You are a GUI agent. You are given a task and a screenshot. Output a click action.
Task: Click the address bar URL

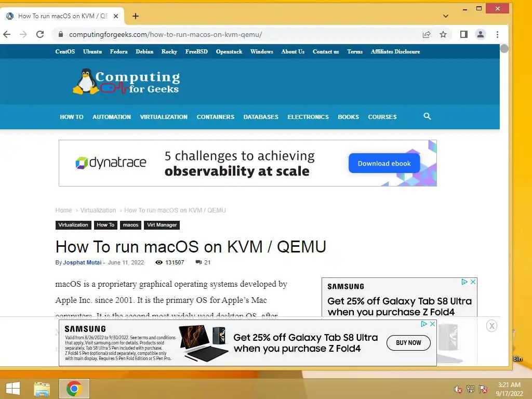pyautogui.click(x=166, y=34)
